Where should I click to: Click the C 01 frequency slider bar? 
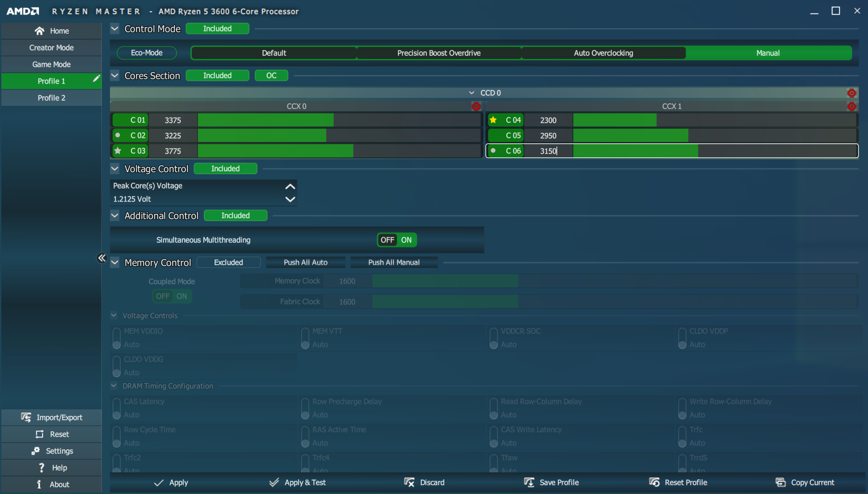coord(339,120)
